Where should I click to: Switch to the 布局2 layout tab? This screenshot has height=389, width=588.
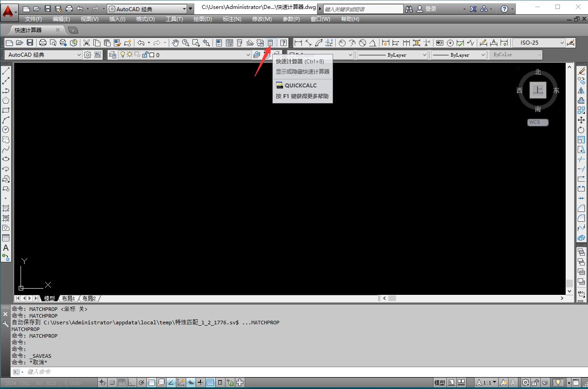[89, 298]
